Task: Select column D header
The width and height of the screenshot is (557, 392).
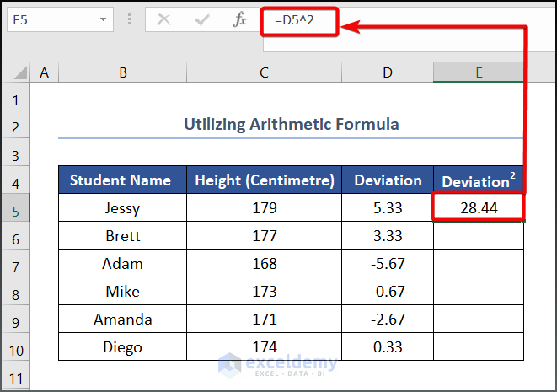Action: tap(388, 73)
